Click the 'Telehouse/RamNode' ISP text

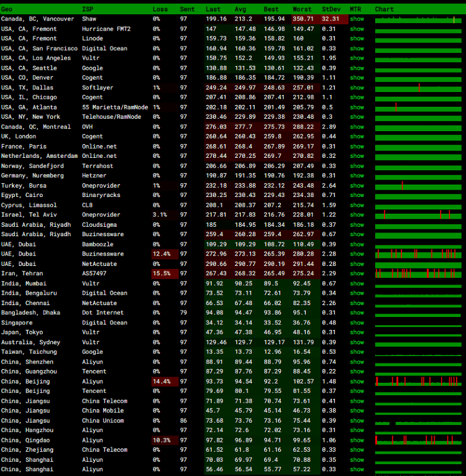pos(111,117)
